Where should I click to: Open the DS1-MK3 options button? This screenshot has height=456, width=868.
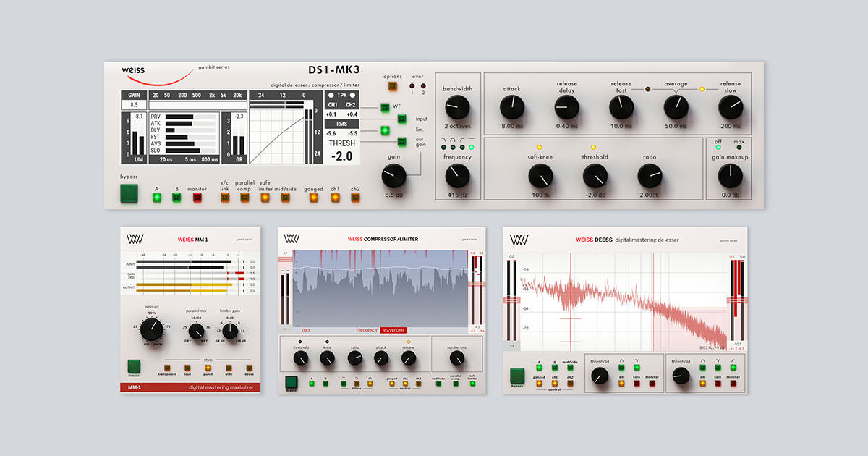point(393,87)
